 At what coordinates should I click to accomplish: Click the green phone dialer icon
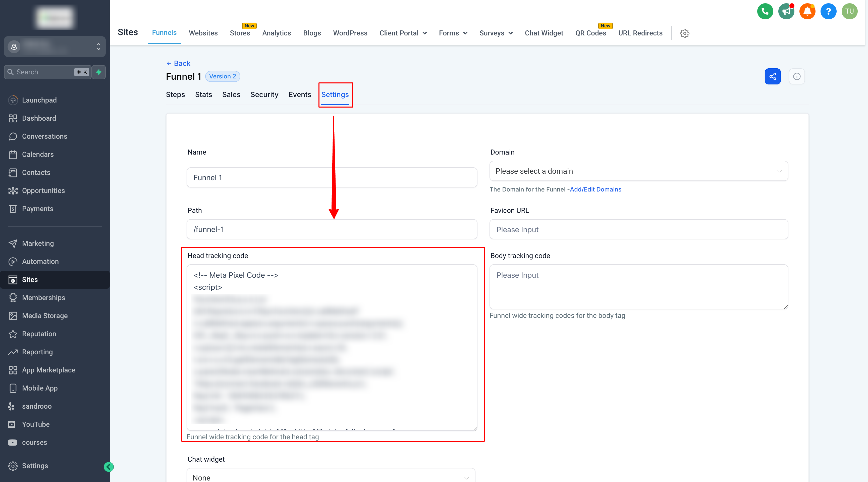pyautogui.click(x=765, y=12)
